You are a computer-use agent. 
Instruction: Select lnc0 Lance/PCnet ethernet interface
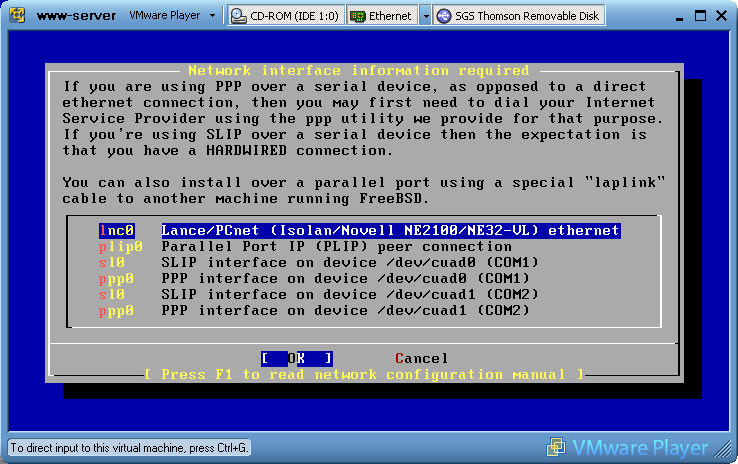(360, 230)
